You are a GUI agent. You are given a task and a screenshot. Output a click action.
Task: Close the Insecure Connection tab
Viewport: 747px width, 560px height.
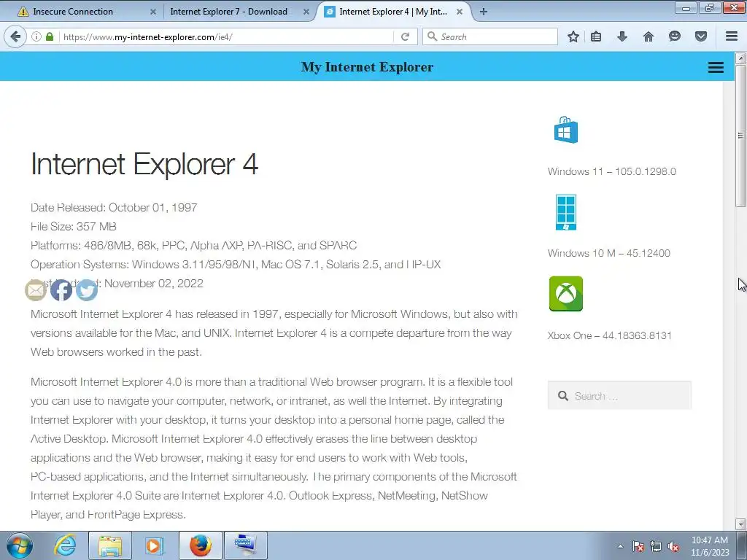click(x=153, y=12)
